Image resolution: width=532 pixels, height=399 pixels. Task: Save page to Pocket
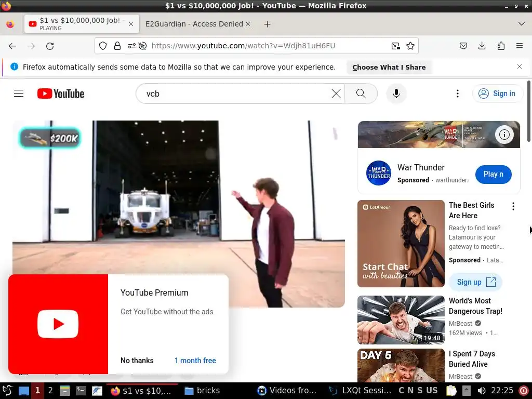[x=463, y=46]
